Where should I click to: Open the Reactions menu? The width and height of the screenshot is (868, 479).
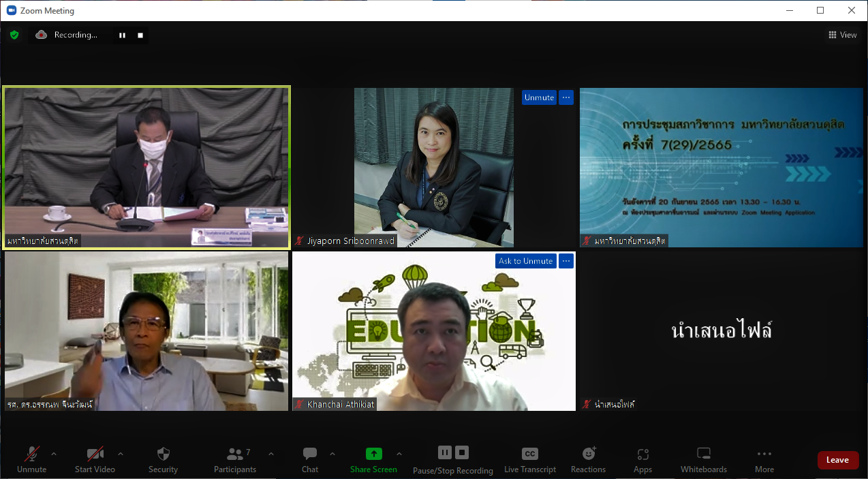tap(588, 460)
